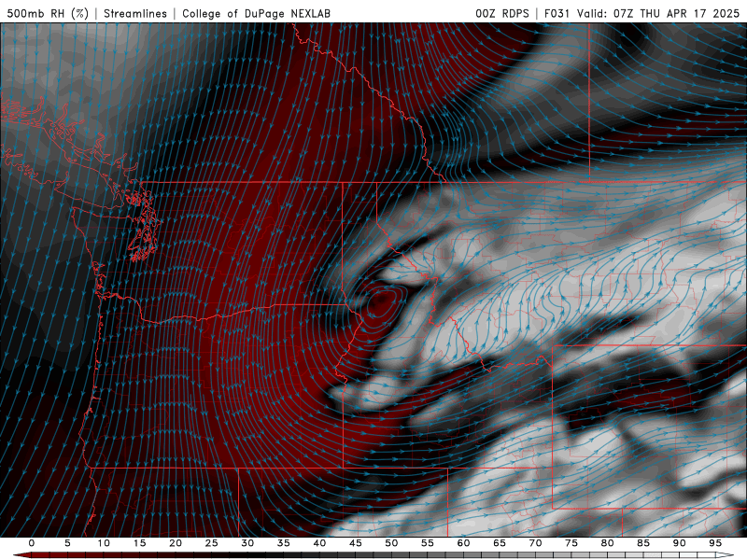
Task: Click the '70' label on color scale
Action: click(535, 543)
